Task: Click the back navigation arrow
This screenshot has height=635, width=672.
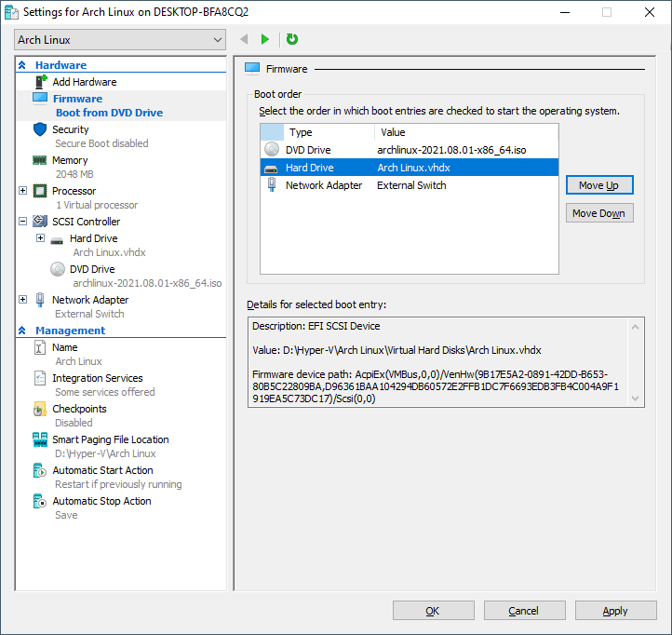Action: pyautogui.click(x=244, y=39)
